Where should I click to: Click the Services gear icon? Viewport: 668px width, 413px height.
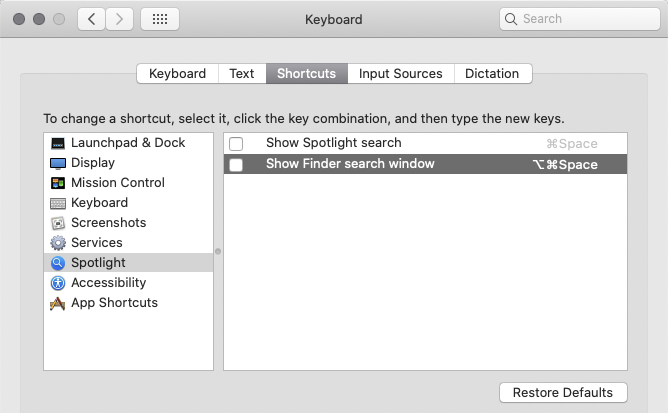click(58, 243)
